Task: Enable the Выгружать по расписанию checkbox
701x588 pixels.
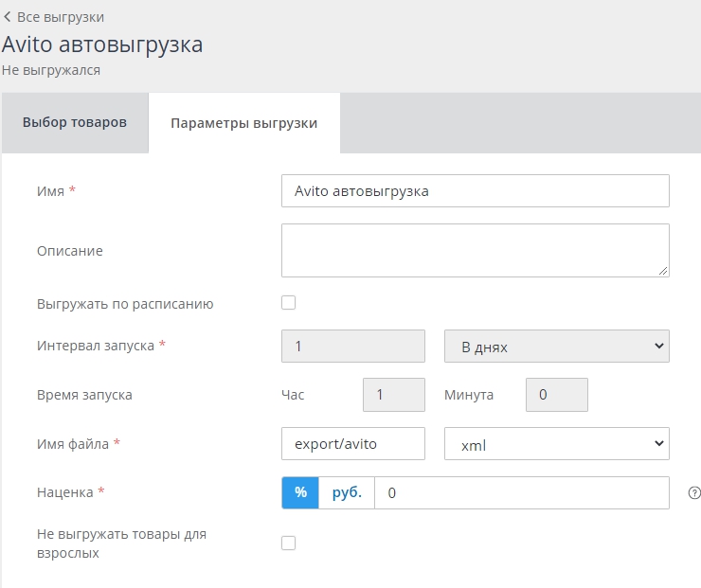Action: click(x=289, y=303)
